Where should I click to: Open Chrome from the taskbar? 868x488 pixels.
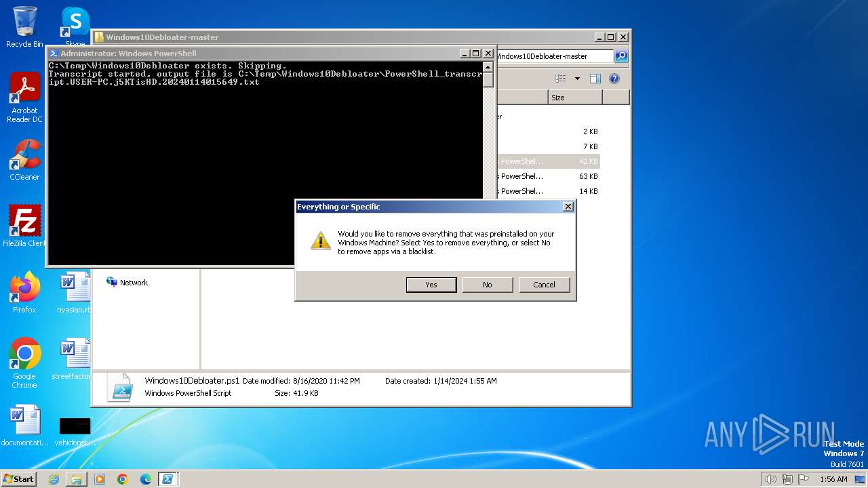pyautogui.click(x=123, y=479)
